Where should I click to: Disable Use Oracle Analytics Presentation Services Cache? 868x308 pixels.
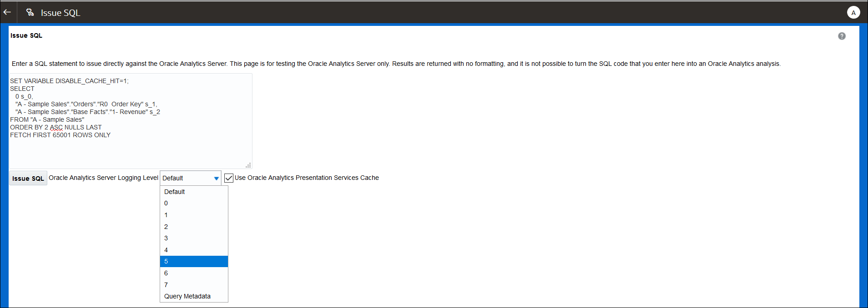click(228, 178)
